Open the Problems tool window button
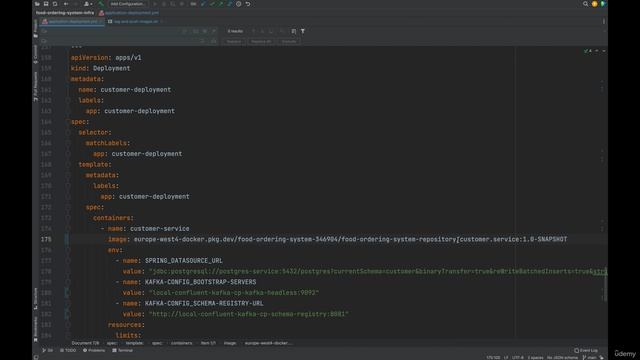This screenshot has width=640, height=360. (94, 350)
